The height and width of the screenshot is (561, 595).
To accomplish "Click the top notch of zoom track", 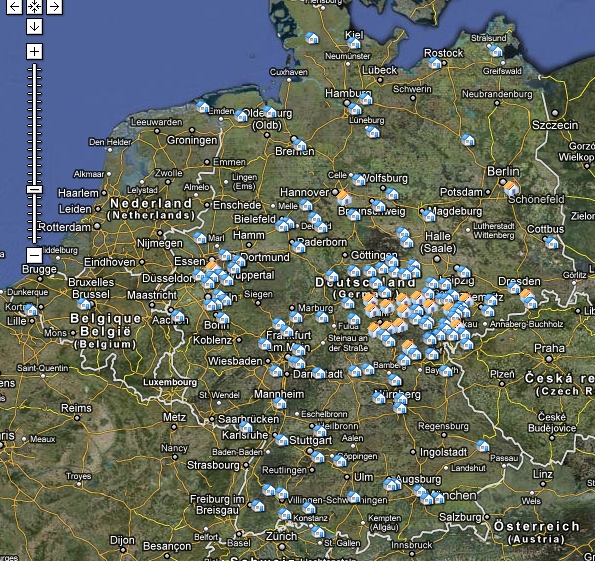I will [x=35, y=70].
